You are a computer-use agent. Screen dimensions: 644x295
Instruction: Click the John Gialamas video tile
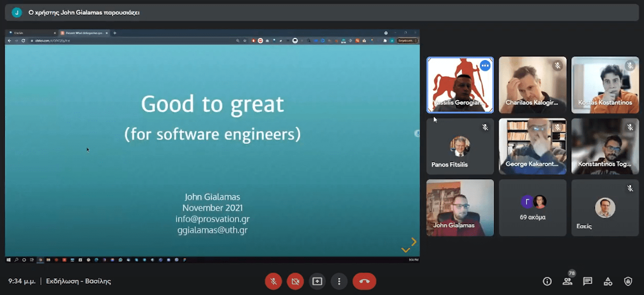click(460, 208)
